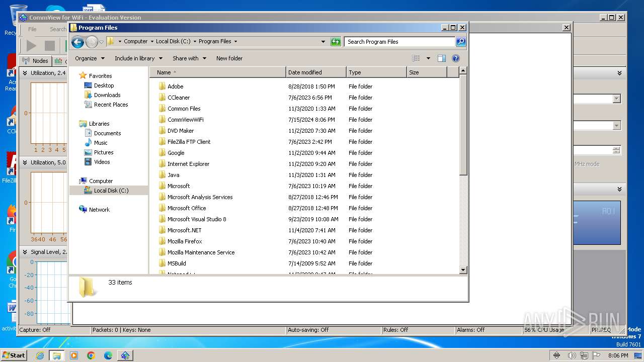Select Favorites in the navigation pane
Viewport: 644px width, 362px height.
coord(100,76)
